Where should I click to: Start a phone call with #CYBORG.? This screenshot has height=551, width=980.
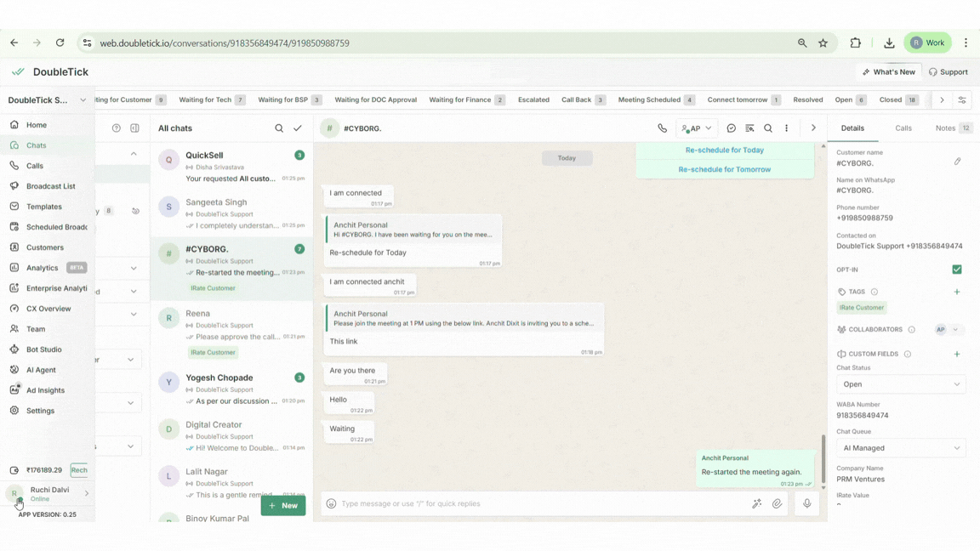[x=662, y=128]
